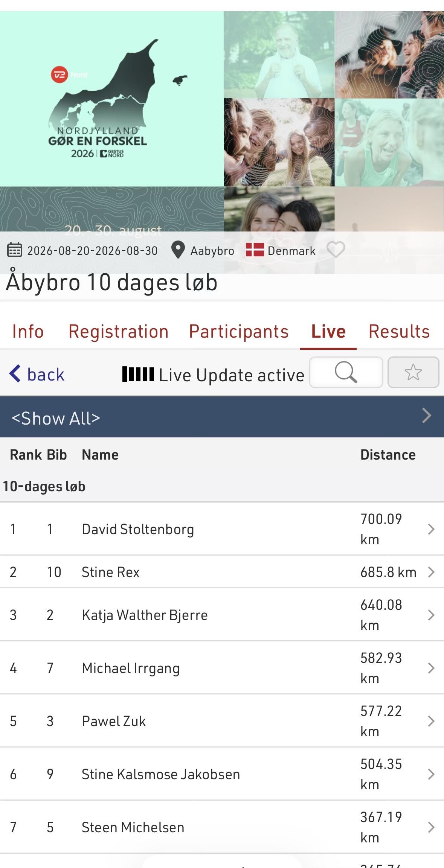Open Stine Rex row chevron
The image size is (444, 868).
tap(431, 572)
